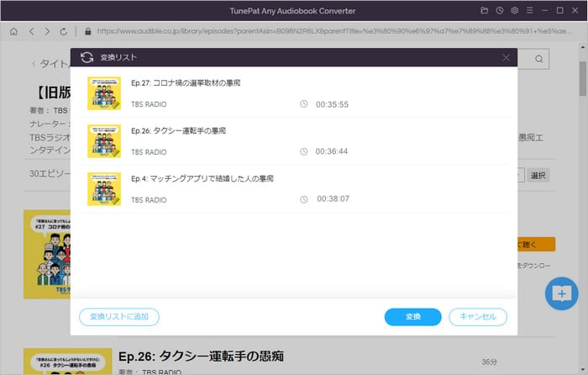This screenshot has height=375, width=588.
Task: Click clock icon beside 00:38:07
Action: coord(304,200)
